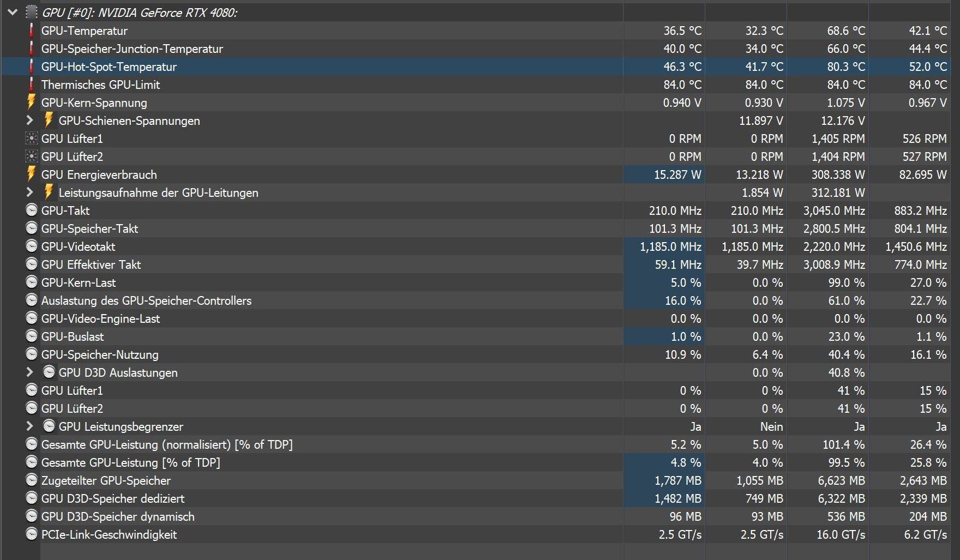Click the lightning icon for GPU Energieverbrauch

(31, 174)
